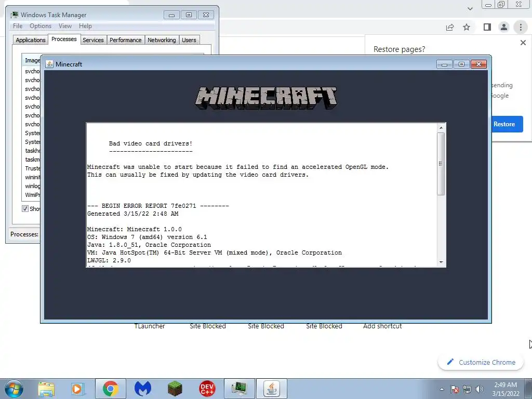Screen dimensions: 532x399
Task: Select the TrustedInstaller process row
Action: [31, 168]
